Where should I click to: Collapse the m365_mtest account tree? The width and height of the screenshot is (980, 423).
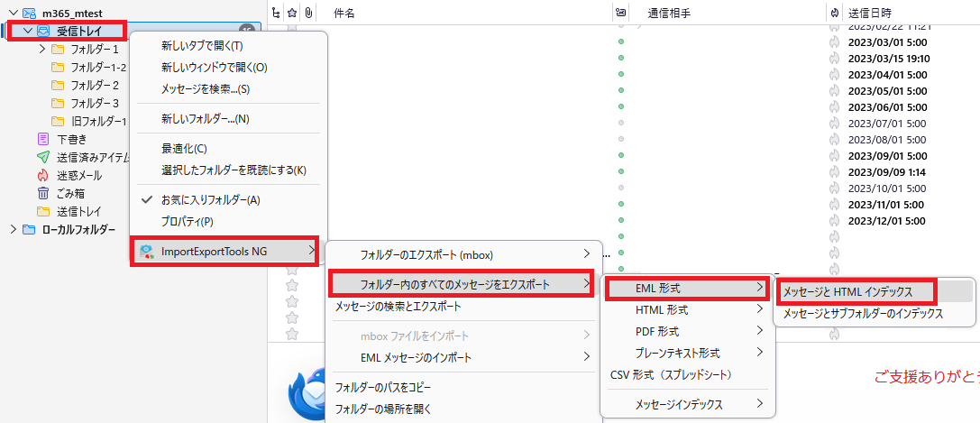point(14,13)
